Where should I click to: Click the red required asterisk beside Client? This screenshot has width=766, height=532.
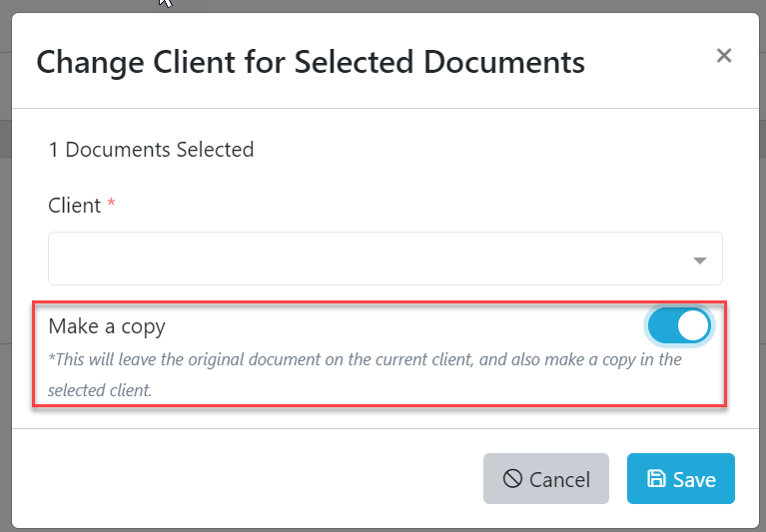click(111, 205)
